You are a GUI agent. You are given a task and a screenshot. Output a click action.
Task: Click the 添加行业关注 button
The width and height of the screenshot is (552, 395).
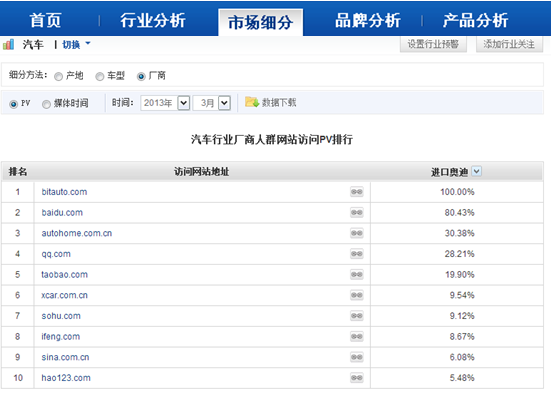509,44
